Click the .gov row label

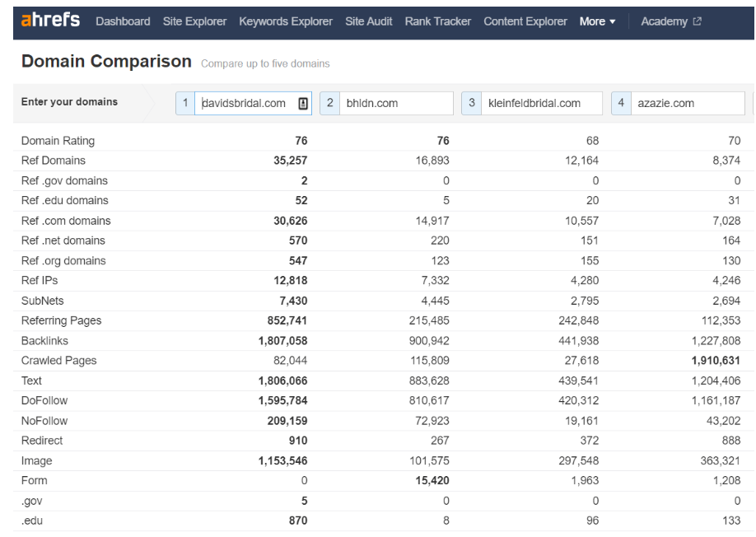32,501
